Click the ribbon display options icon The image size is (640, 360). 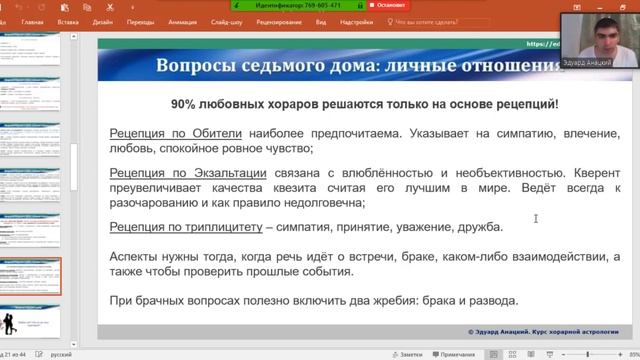click(x=576, y=7)
